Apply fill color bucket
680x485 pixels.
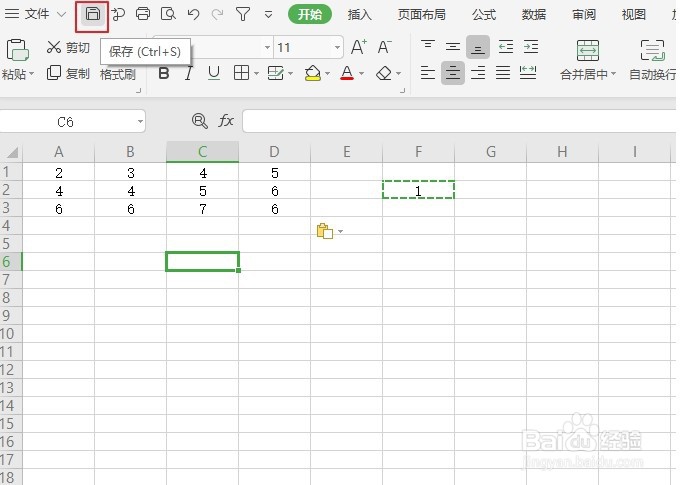pyautogui.click(x=313, y=73)
